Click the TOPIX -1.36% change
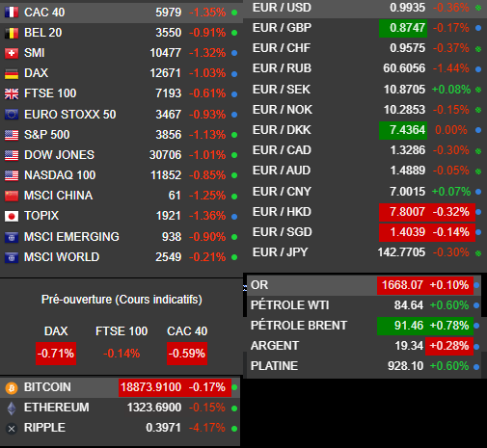 pos(207,216)
